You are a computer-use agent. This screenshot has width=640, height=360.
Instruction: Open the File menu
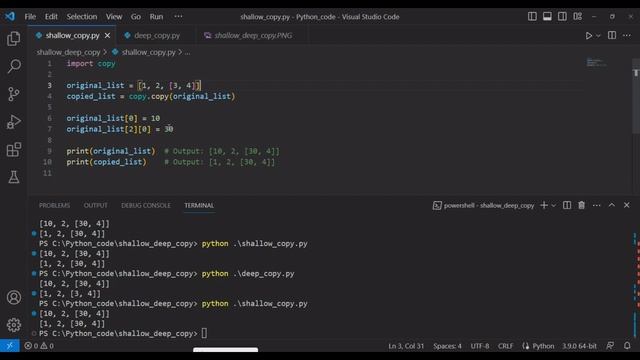(30, 17)
